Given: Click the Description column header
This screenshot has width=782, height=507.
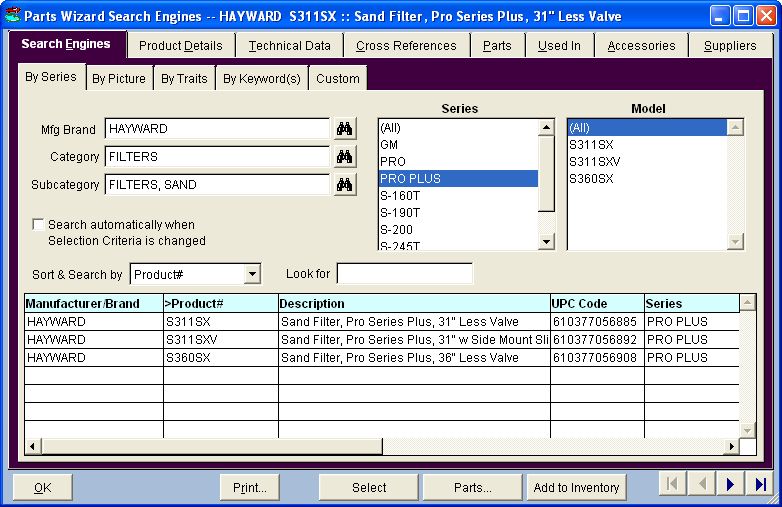Looking at the screenshot, I should (x=414, y=303).
